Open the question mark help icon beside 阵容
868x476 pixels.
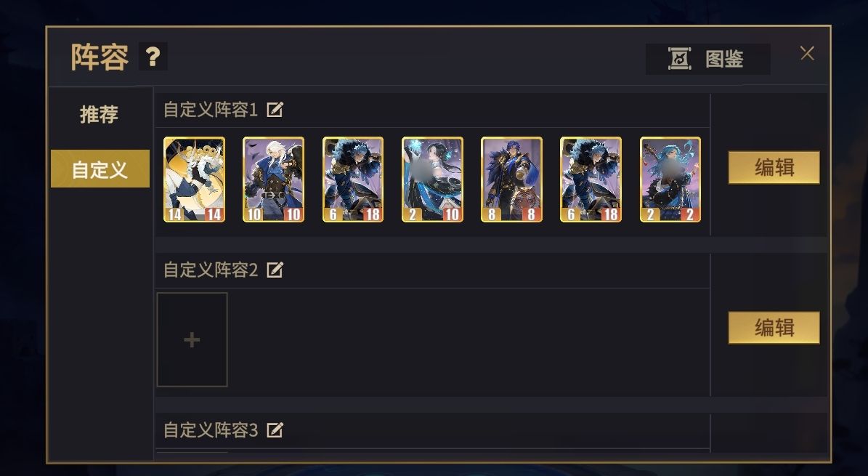click(x=153, y=57)
